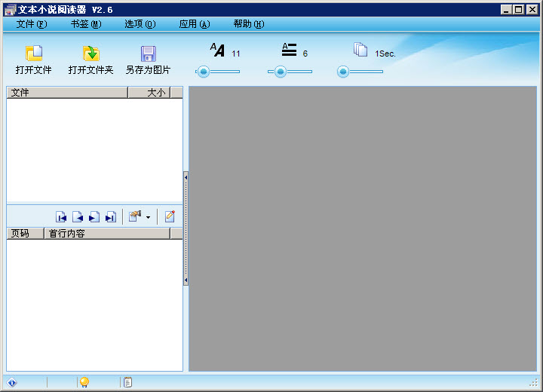Collapse the left panel using splitter handle
This screenshot has height=392, width=543.
tap(186, 228)
